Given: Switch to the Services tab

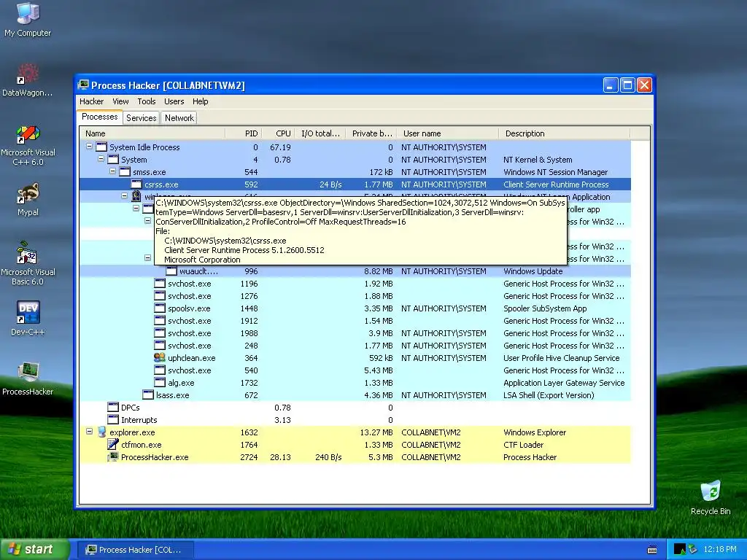Looking at the screenshot, I should pos(141,118).
